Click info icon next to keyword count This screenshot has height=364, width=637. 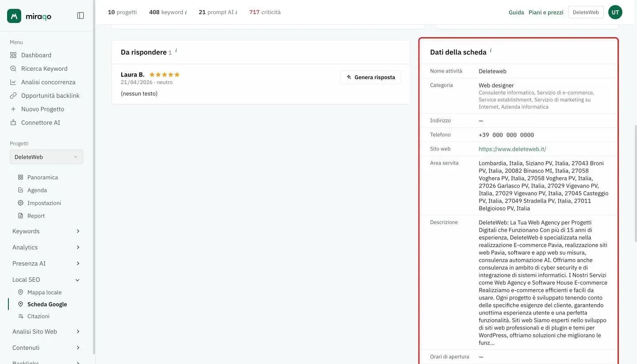click(x=186, y=12)
